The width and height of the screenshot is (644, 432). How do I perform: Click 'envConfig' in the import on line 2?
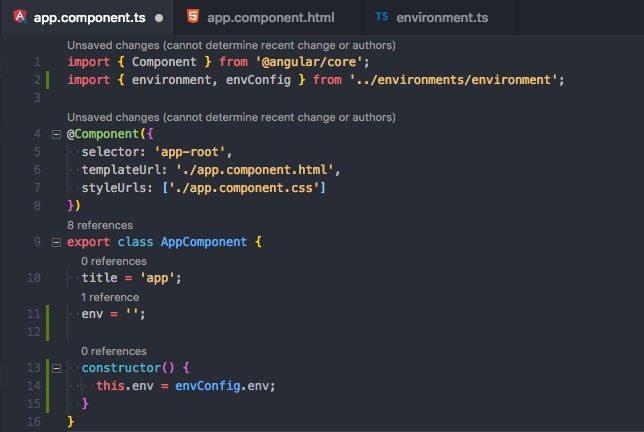pos(258,80)
